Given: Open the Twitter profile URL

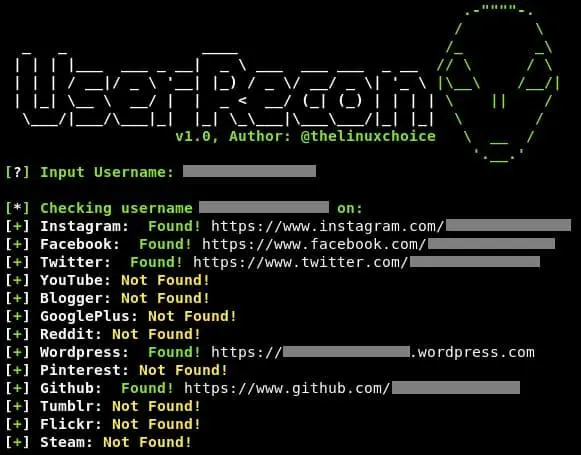Looking at the screenshot, I should (x=366, y=262).
